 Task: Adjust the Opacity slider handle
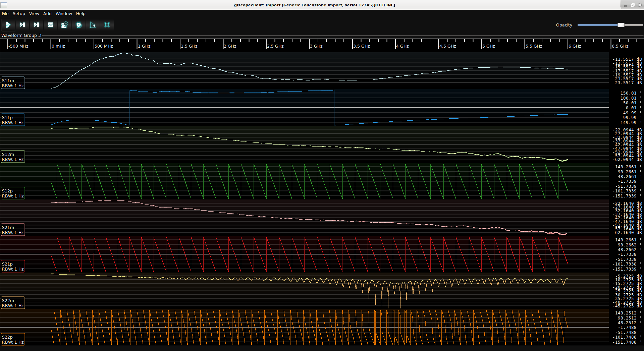(621, 25)
